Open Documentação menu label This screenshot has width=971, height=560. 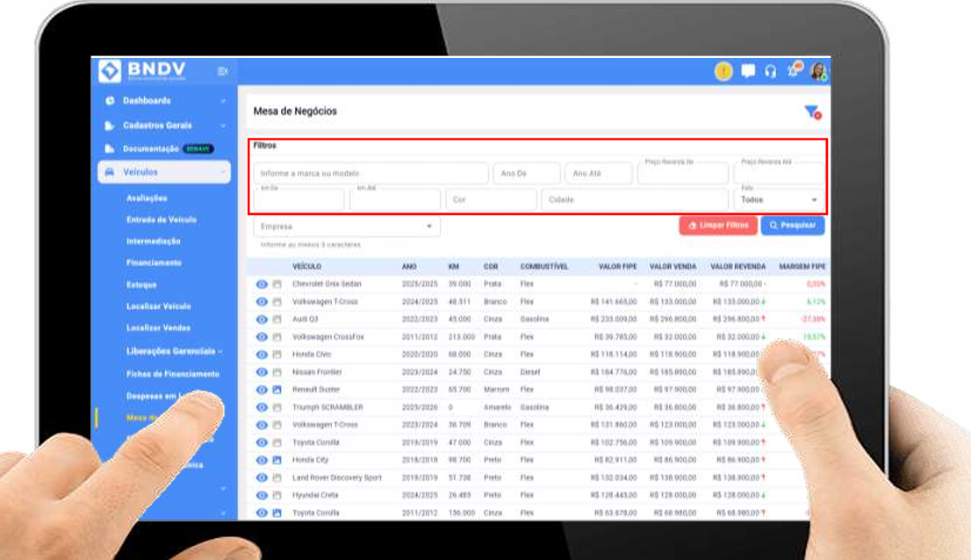tap(150, 149)
